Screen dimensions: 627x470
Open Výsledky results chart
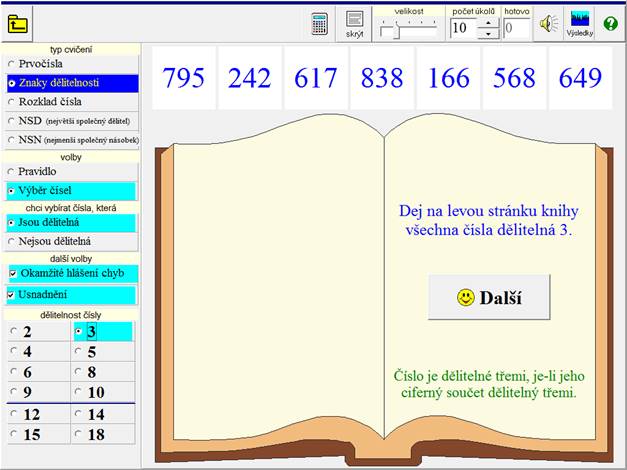(580, 24)
